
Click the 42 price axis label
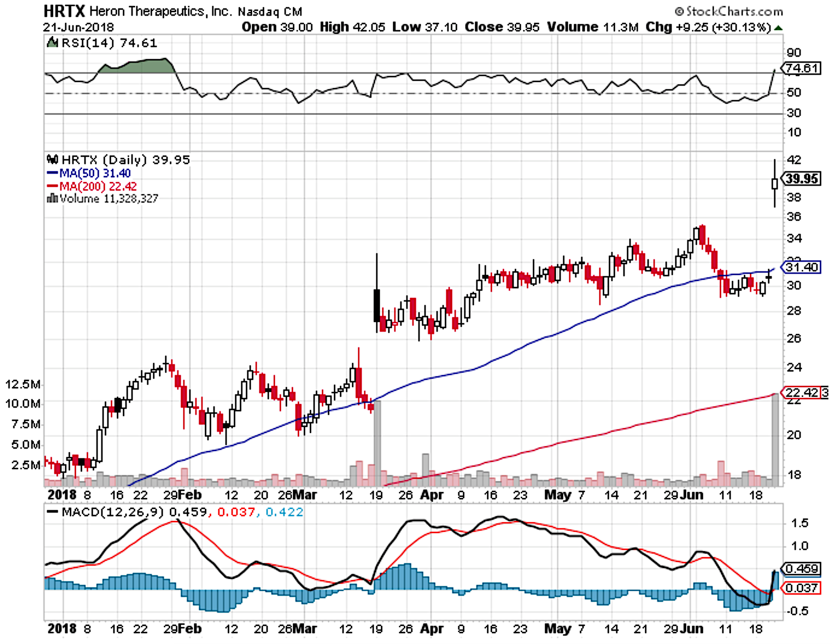794,160
